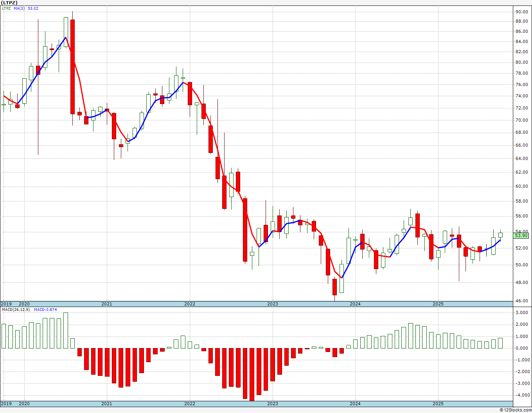Select the 60.00 price axis label
The width and height of the screenshot is (532, 413).
[x=521, y=186]
